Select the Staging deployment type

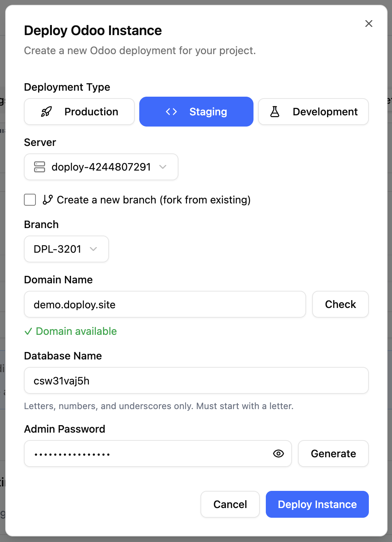tap(196, 111)
